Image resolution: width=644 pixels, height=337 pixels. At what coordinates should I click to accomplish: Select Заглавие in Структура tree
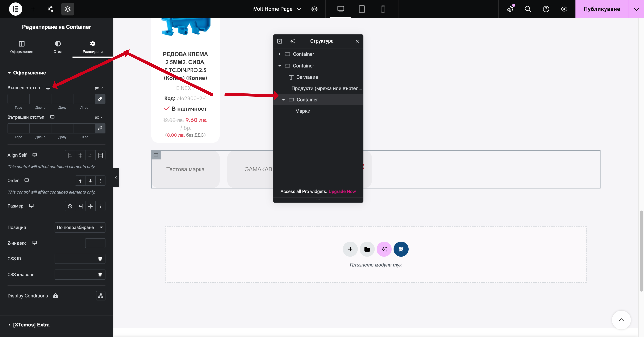307,77
